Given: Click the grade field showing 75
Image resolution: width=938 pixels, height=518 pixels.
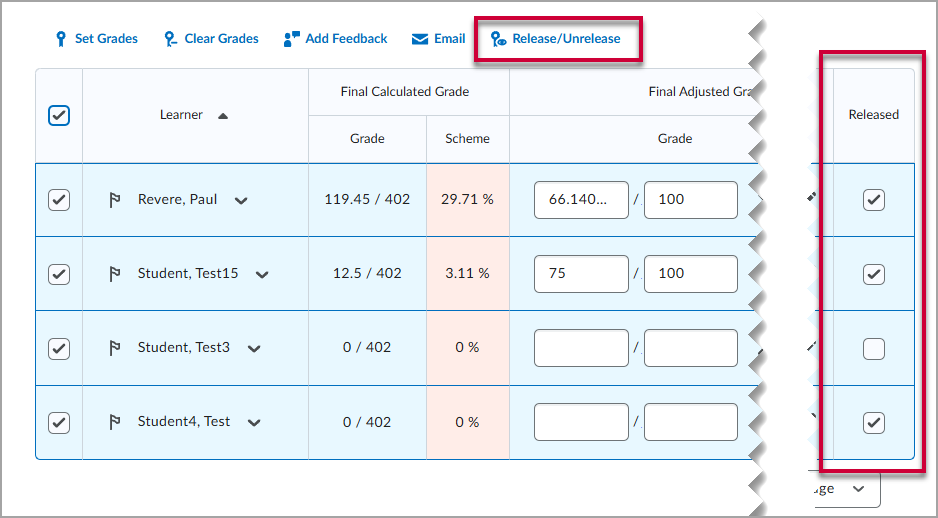Looking at the screenshot, I should tap(581, 274).
